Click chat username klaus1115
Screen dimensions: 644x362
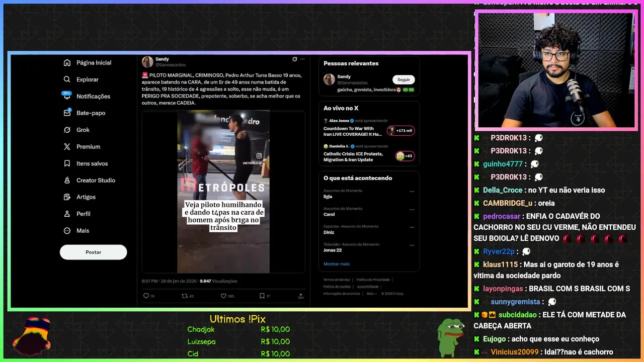click(x=500, y=264)
